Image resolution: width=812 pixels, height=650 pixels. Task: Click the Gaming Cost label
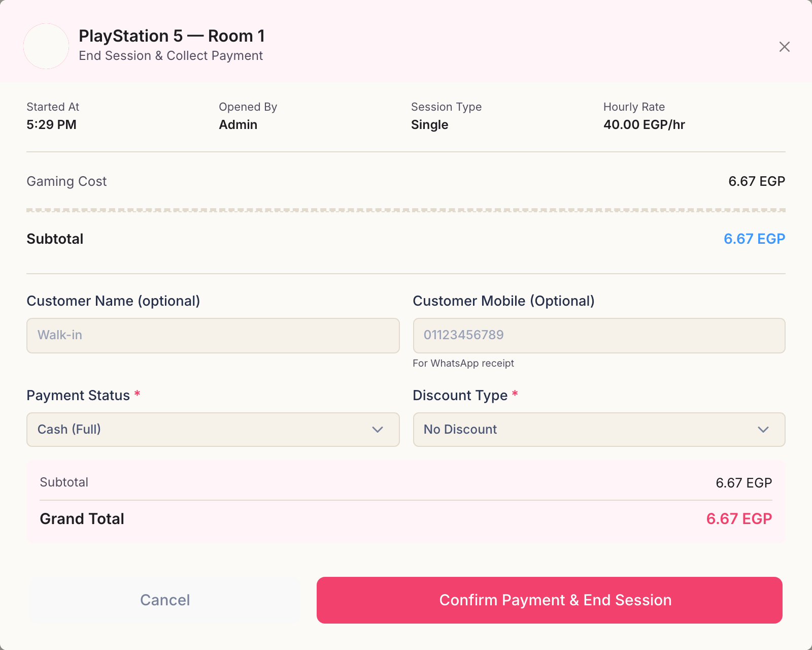pos(66,182)
